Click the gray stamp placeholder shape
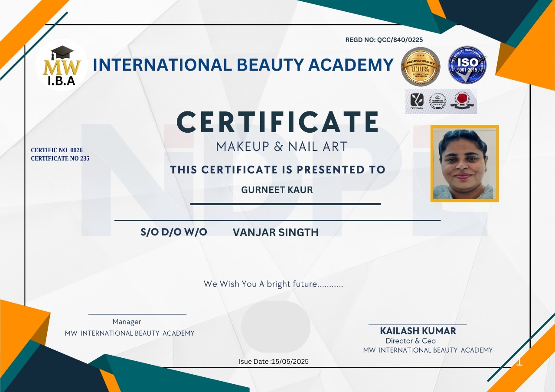This screenshot has height=392, width=555. click(x=275, y=327)
